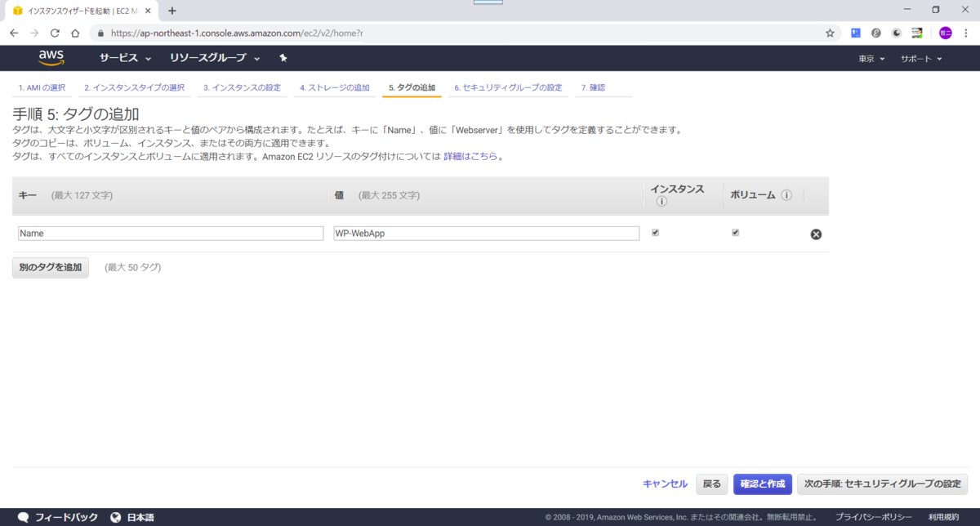
Task: Click the info icon below インスタンス header
Action: pyautogui.click(x=661, y=200)
